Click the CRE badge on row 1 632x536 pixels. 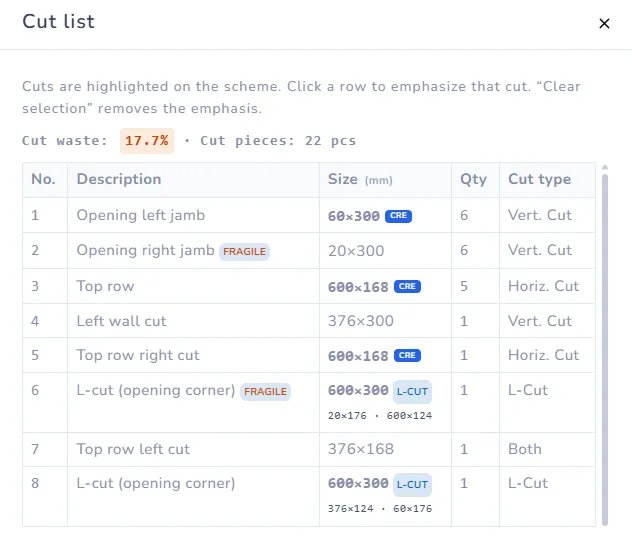[x=398, y=216]
